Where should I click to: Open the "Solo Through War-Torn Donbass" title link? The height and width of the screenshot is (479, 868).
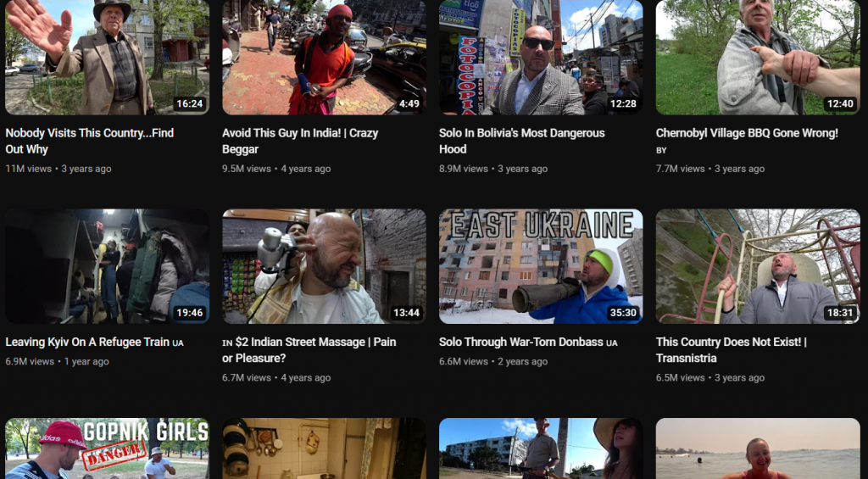pyautogui.click(x=520, y=343)
